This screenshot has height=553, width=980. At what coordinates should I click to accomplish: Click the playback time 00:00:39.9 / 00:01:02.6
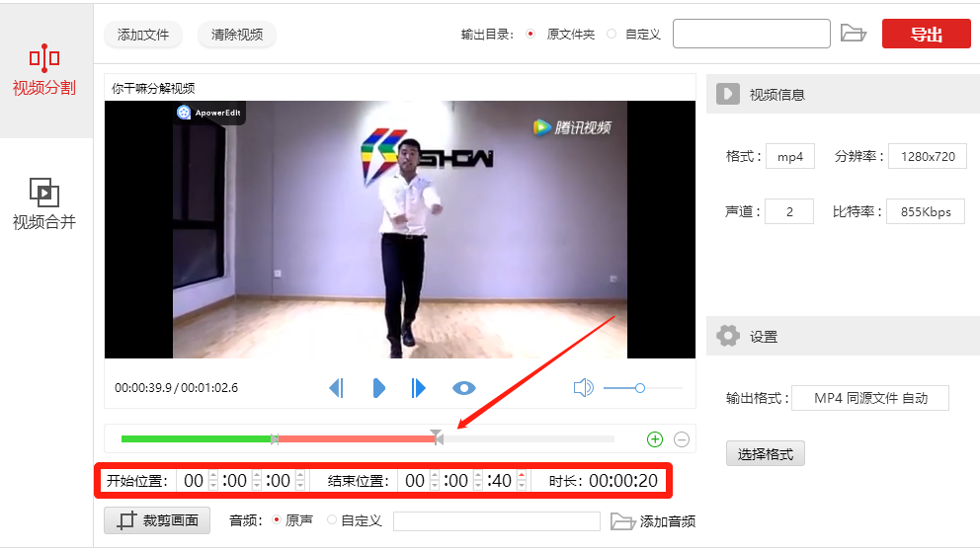tap(176, 388)
